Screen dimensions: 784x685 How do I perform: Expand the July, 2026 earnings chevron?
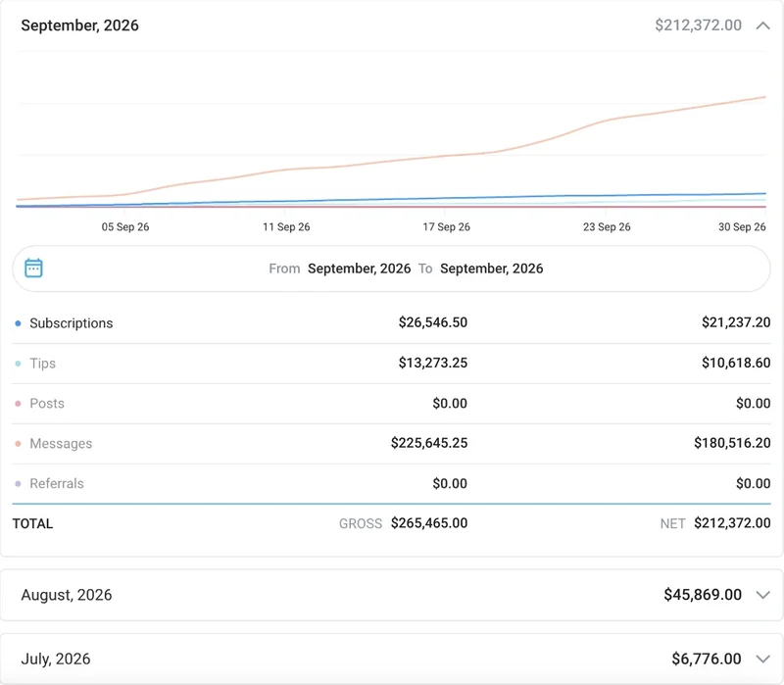762,659
